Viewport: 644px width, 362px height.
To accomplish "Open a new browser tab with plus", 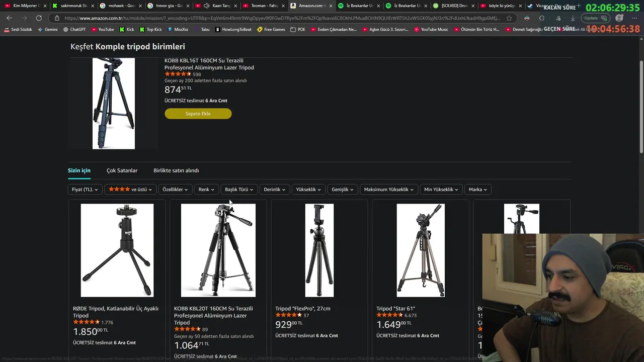I will pos(578,6).
